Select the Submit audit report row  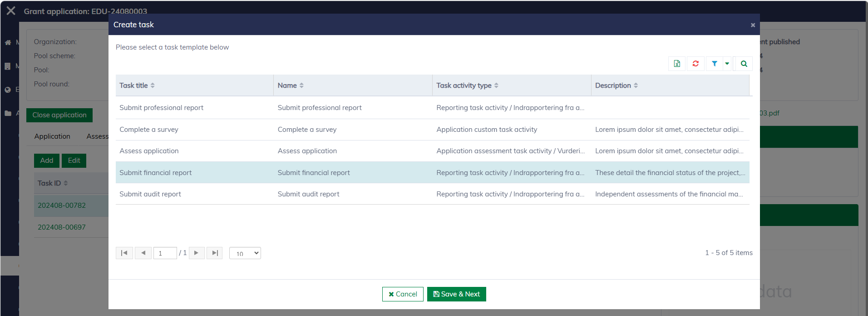[150, 194]
